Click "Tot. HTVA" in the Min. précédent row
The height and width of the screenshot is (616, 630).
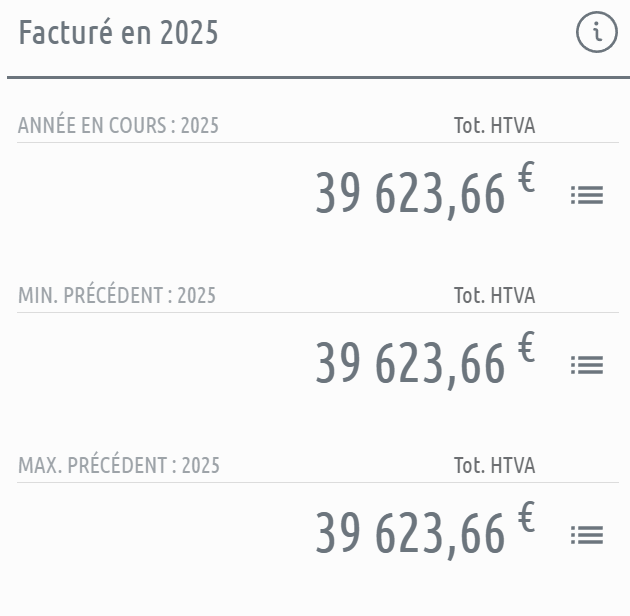(494, 296)
